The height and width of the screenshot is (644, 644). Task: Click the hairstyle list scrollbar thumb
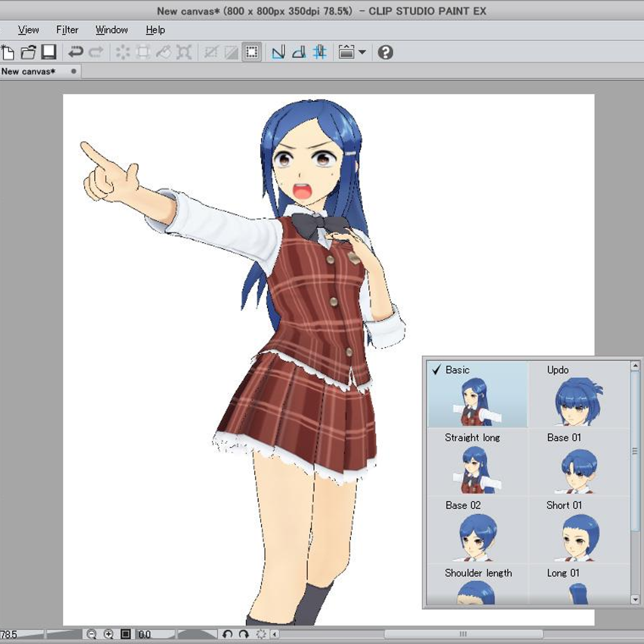(x=635, y=451)
